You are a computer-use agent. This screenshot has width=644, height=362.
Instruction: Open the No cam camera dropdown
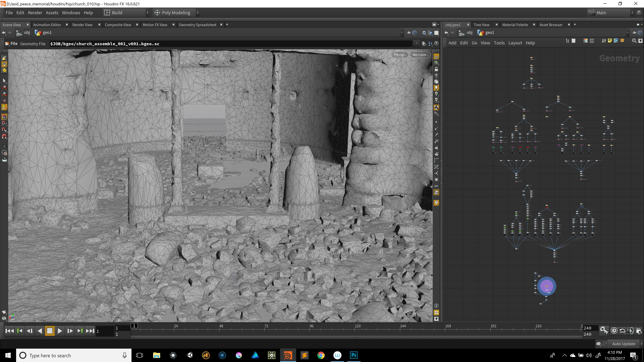420,55
